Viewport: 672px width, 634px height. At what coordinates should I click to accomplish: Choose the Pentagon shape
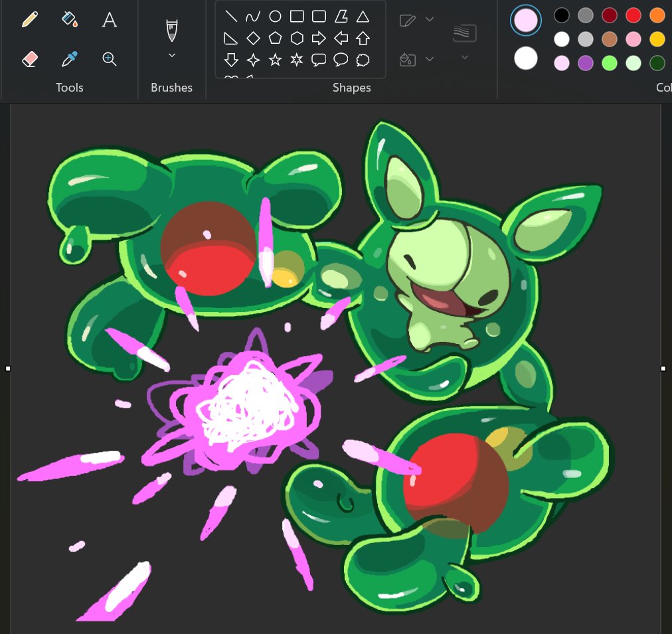pos(275,39)
